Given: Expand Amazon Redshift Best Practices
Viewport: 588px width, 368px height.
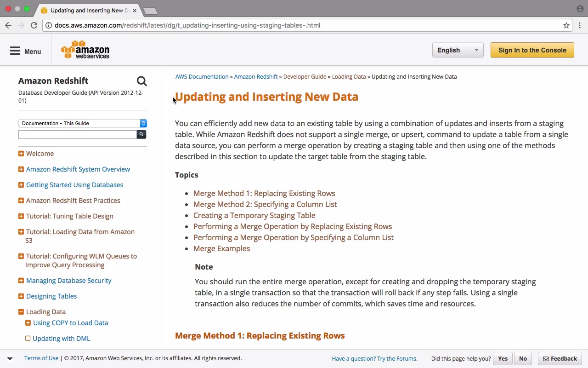Looking at the screenshot, I should 21,201.
